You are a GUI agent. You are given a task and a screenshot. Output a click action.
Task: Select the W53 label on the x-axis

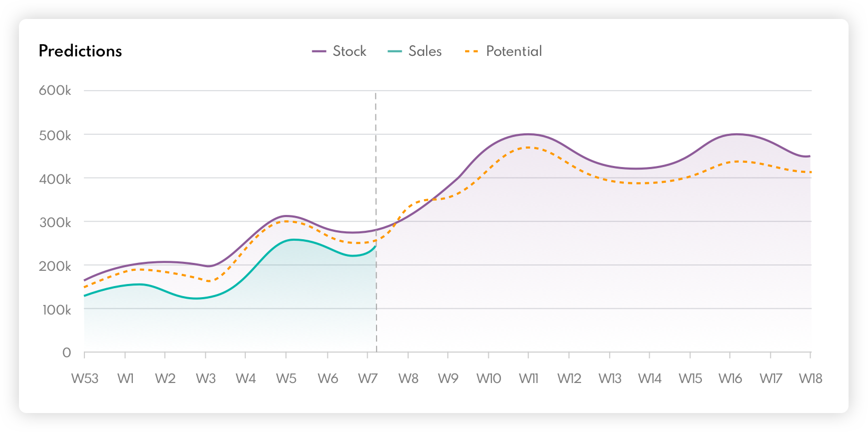pyautogui.click(x=85, y=378)
